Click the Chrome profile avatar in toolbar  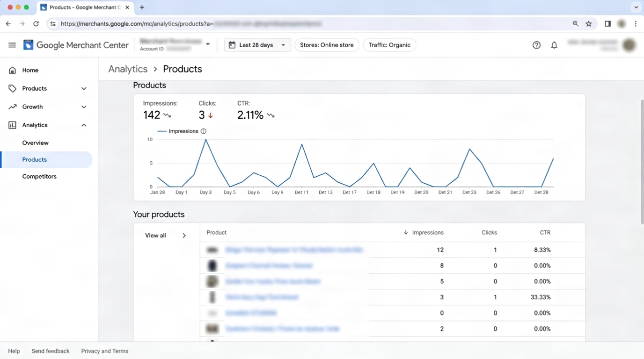pos(622,24)
